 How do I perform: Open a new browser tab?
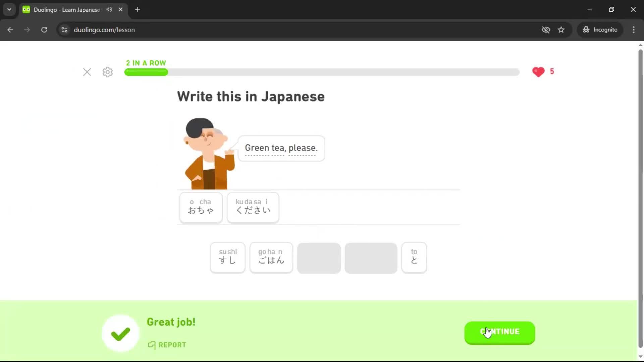click(x=137, y=10)
